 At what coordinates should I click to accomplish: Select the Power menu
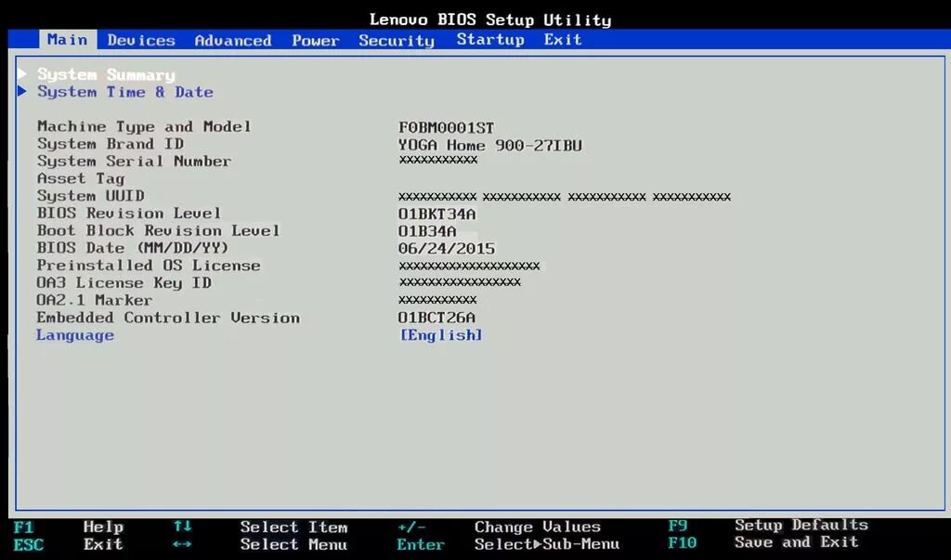(x=315, y=40)
